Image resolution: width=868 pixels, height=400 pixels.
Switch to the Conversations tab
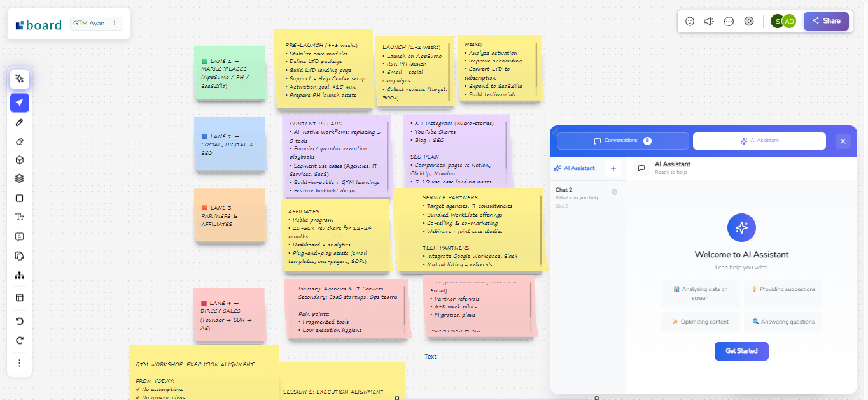(622, 140)
